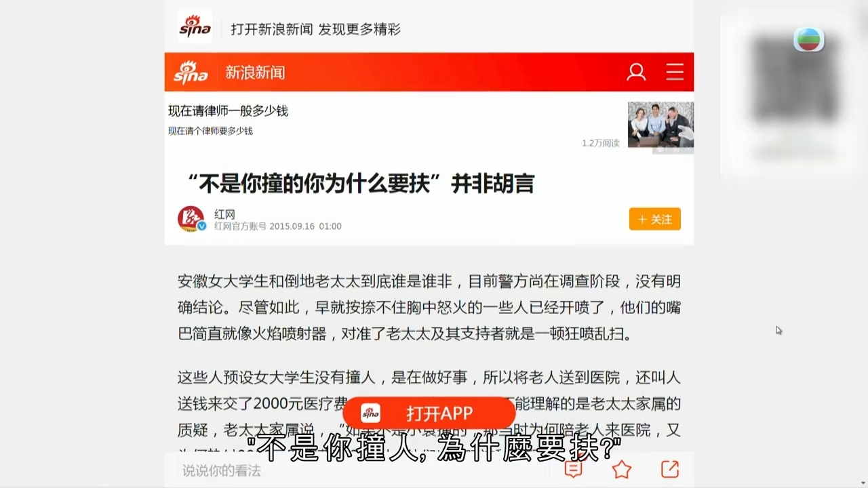Open ad link 现在请律师一般多少钱

pos(229,110)
